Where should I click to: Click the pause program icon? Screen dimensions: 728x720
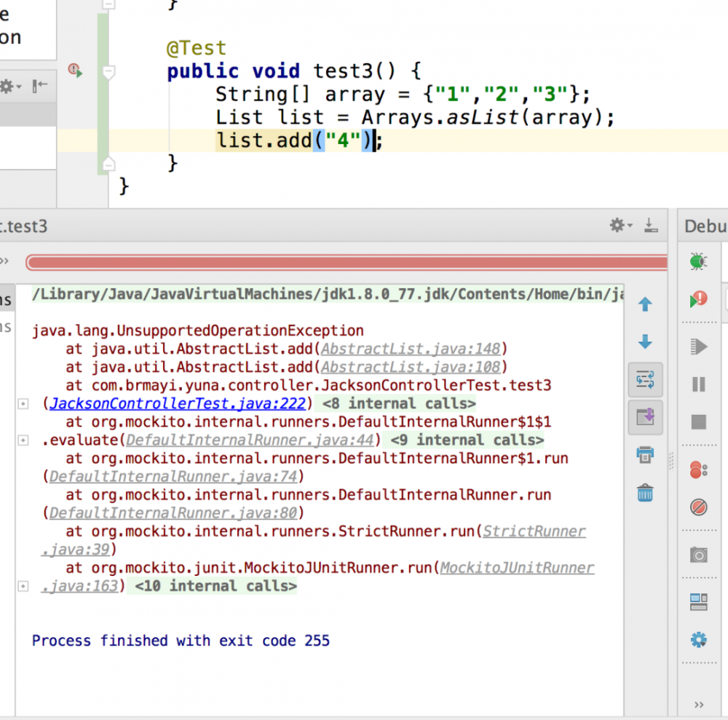coord(698,384)
